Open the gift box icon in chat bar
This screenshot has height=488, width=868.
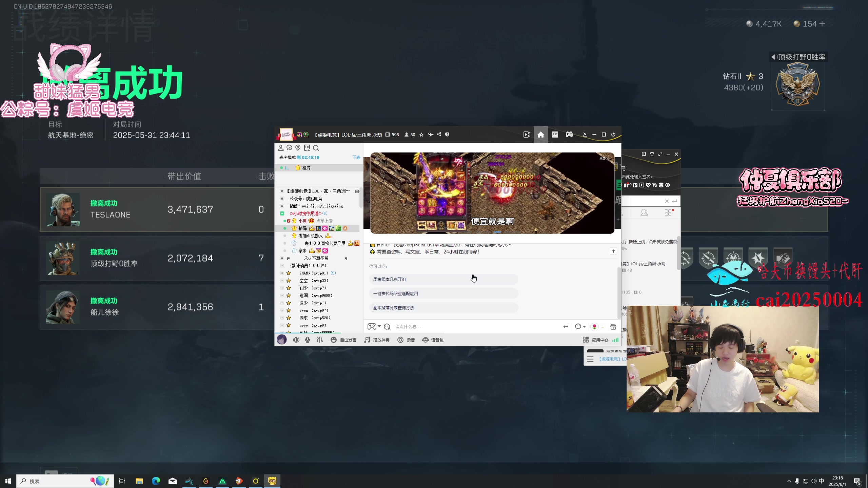click(x=613, y=327)
